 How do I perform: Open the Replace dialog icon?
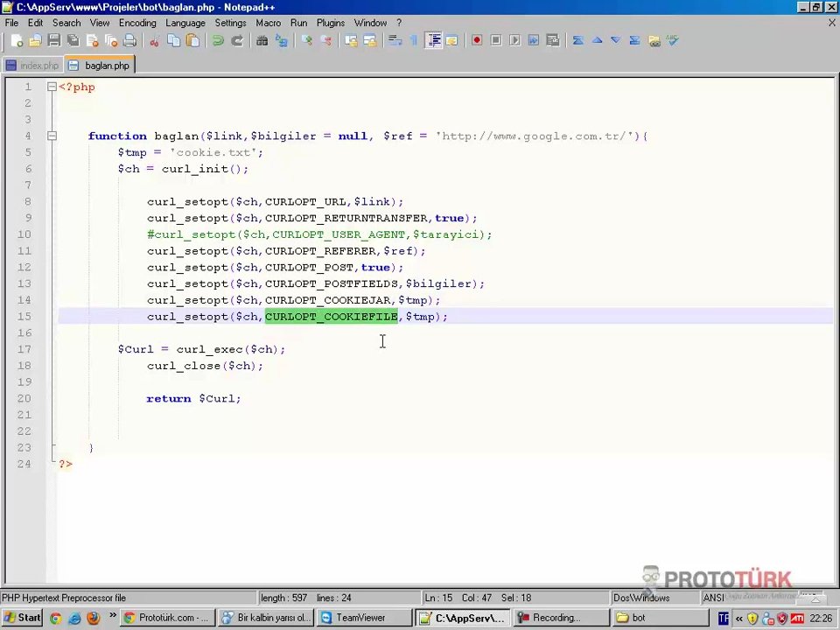coord(281,41)
